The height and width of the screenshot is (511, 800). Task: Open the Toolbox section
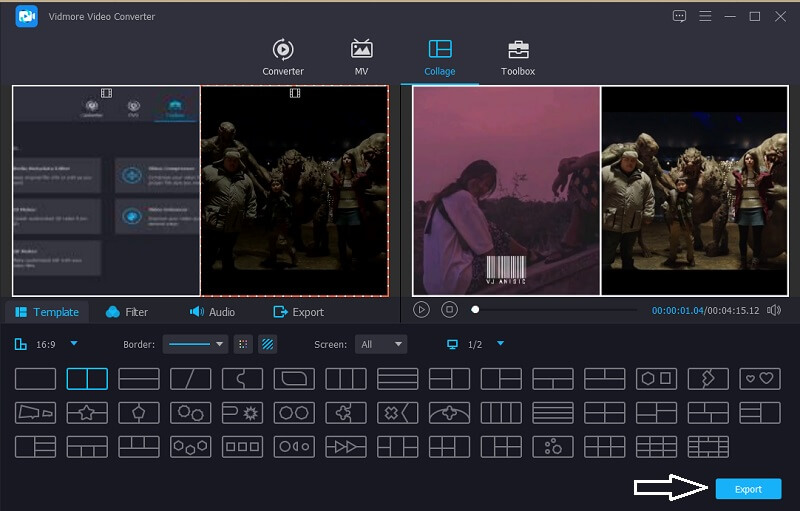[518, 57]
